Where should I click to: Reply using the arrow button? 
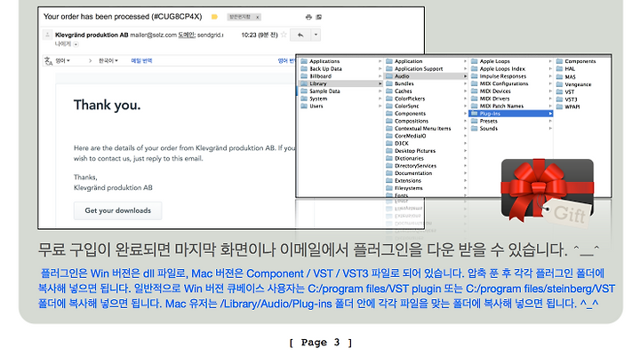coord(300,35)
